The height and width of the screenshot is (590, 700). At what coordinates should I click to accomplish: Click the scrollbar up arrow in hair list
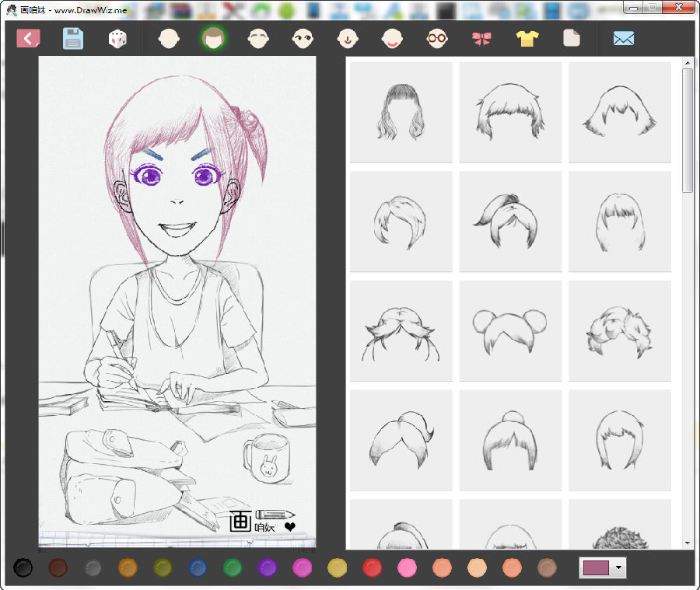(x=688, y=63)
